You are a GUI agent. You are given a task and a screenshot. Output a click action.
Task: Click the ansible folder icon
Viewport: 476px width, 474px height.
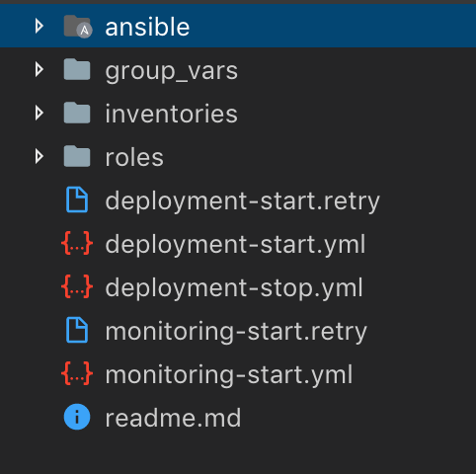coord(78,27)
